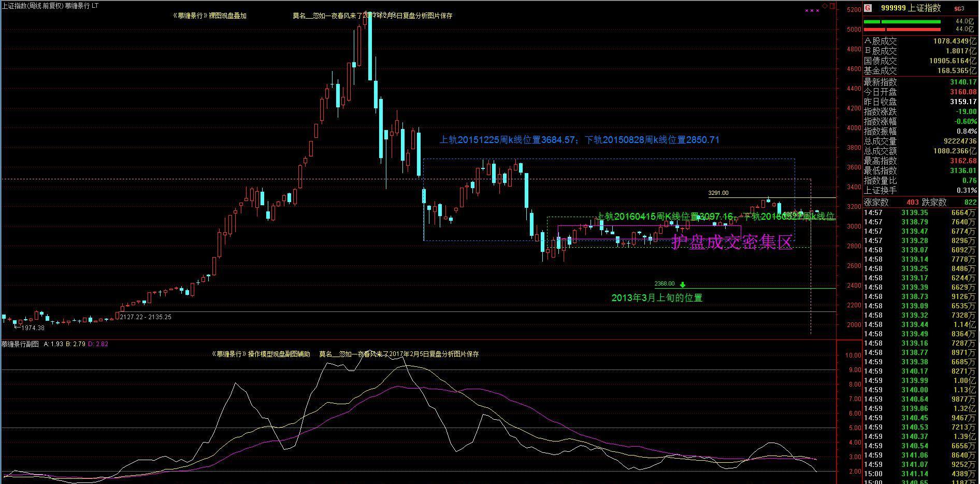Click the tick row priced 3139.44
Viewport: 980px width, 484px height.
[x=920, y=324]
